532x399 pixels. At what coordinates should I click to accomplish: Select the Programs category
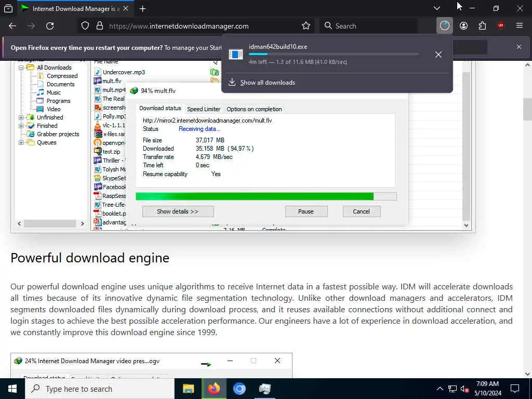pos(58,101)
